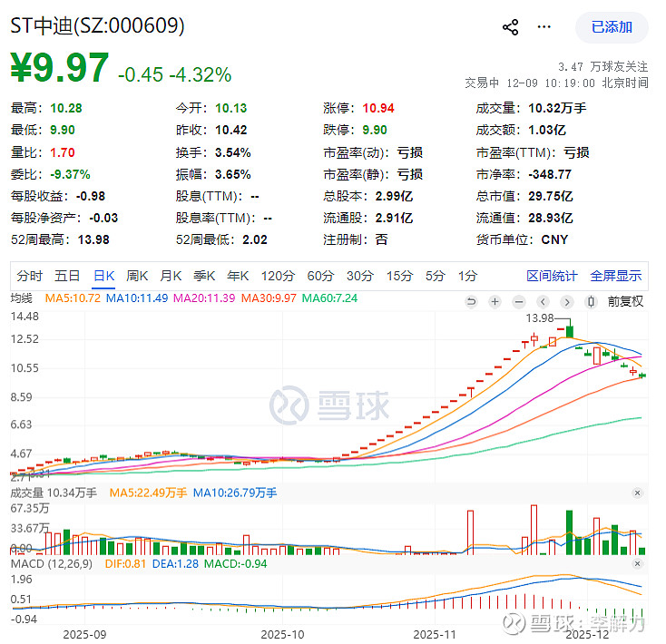Click the MA5:10.72 moving average label
Viewport: 666px width, 644px height.
tap(73, 298)
